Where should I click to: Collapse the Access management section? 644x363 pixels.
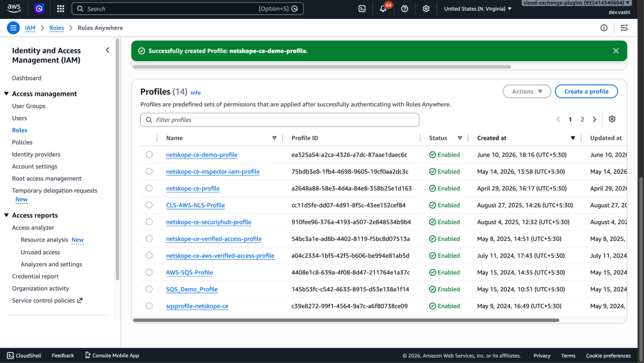[6, 94]
